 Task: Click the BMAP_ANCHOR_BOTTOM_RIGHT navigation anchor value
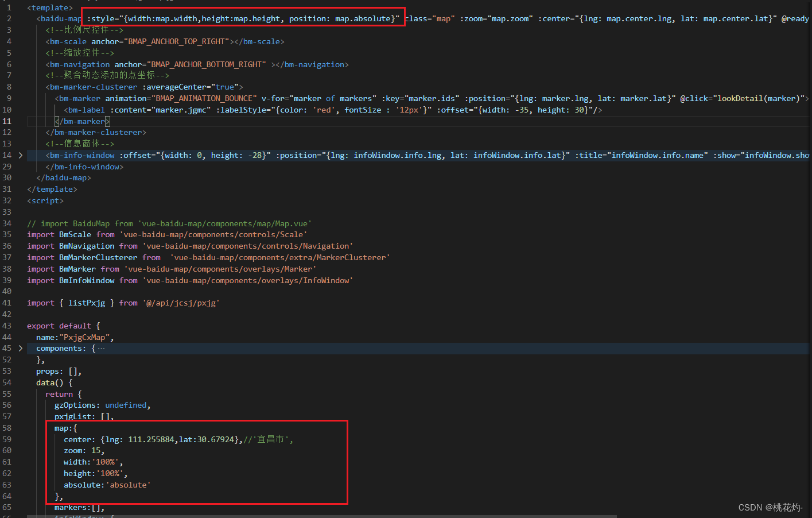(207, 64)
